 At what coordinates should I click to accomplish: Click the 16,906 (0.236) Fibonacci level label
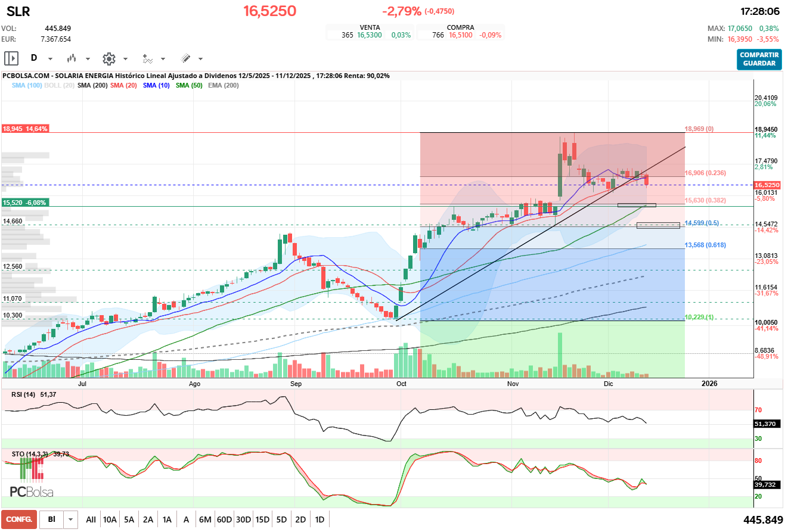click(x=705, y=173)
